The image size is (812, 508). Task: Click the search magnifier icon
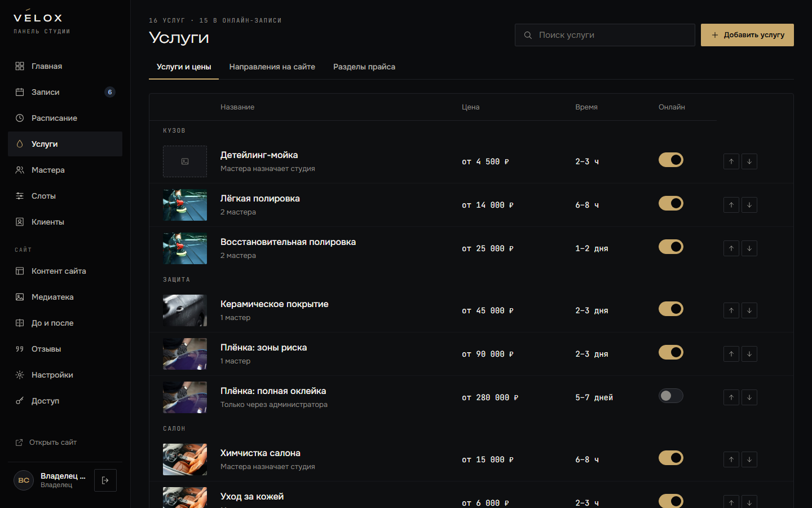528,35
